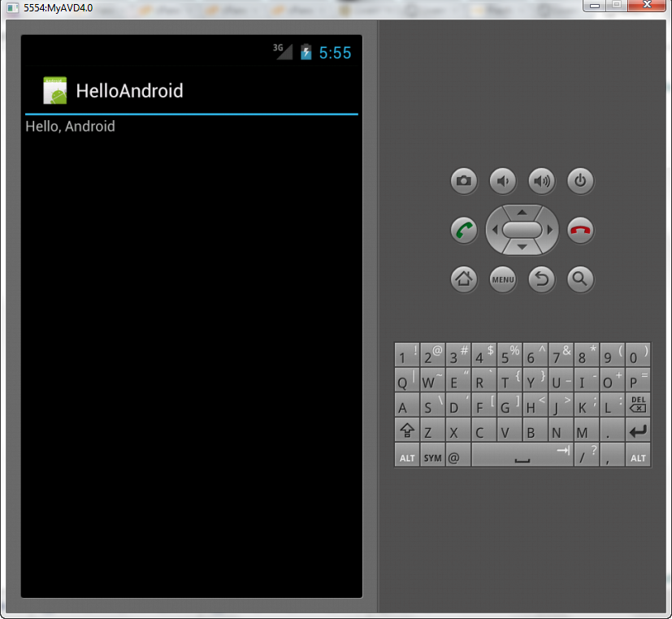Click the number 0 key

coord(638,354)
